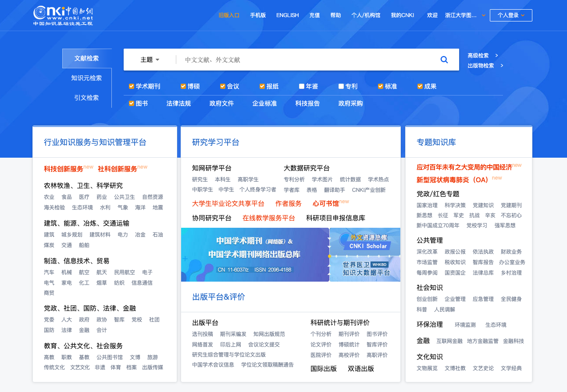Image resolution: width=567 pixels, height=392 pixels.
Task: Toggle the 标准 checkbox
Action: (381, 86)
